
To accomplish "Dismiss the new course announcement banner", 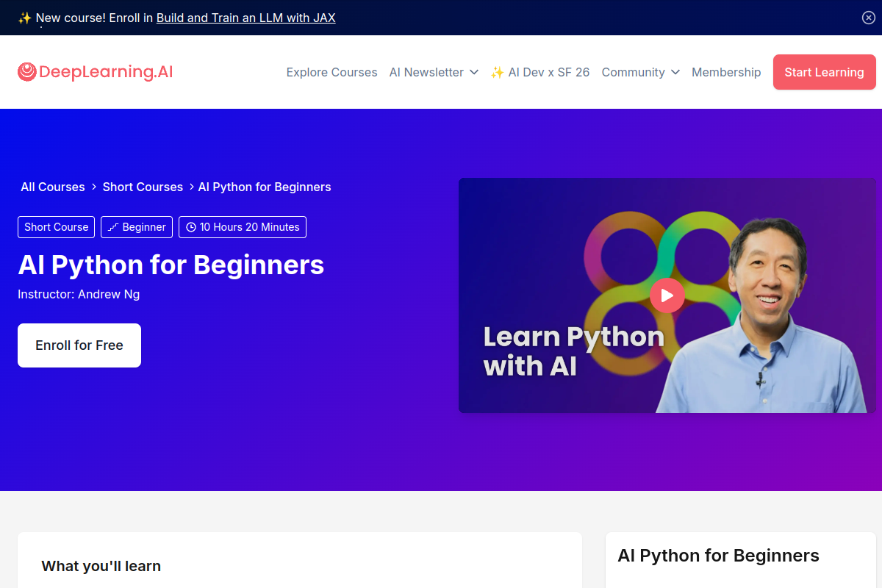I will (x=868, y=18).
